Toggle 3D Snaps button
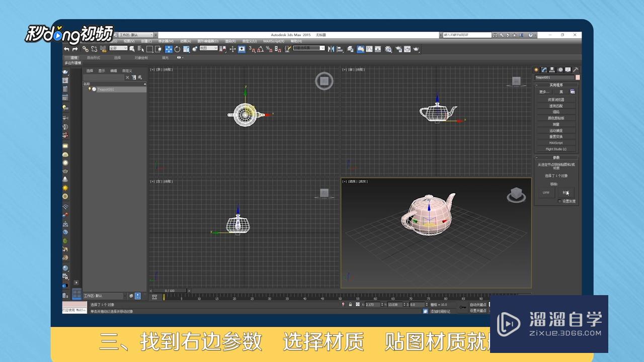644x362 pixels. (x=252, y=49)
